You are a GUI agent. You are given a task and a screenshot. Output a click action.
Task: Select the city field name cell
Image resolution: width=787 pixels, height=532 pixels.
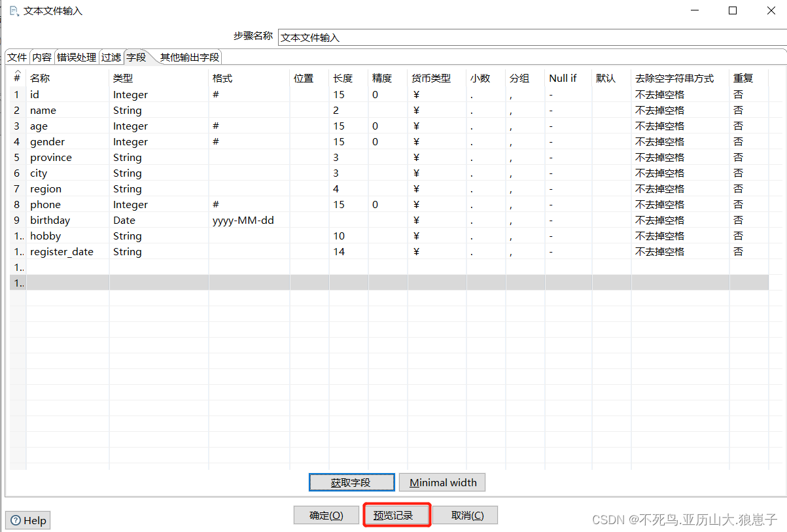point(67,173)
